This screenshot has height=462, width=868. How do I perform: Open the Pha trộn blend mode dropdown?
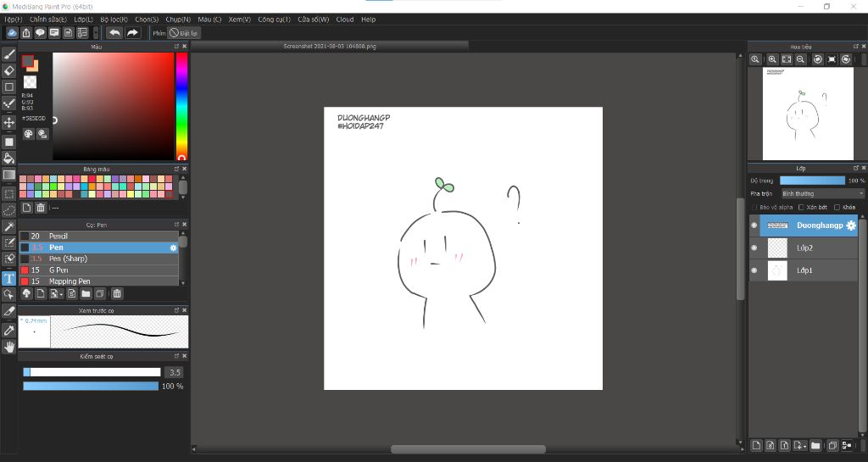tap(822, 193)
